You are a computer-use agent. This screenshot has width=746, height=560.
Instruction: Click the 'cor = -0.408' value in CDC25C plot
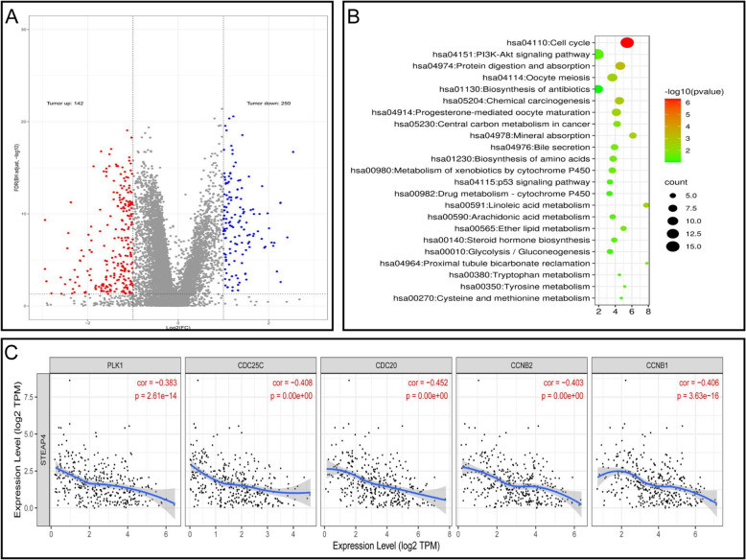(292, 383)
